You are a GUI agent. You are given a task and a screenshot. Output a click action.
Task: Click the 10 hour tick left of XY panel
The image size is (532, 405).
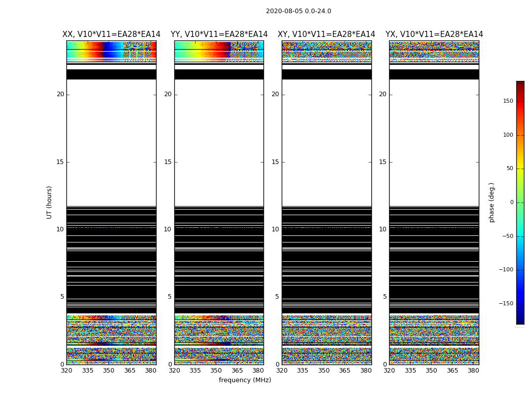pyautogui.click(x=275, y=229)
